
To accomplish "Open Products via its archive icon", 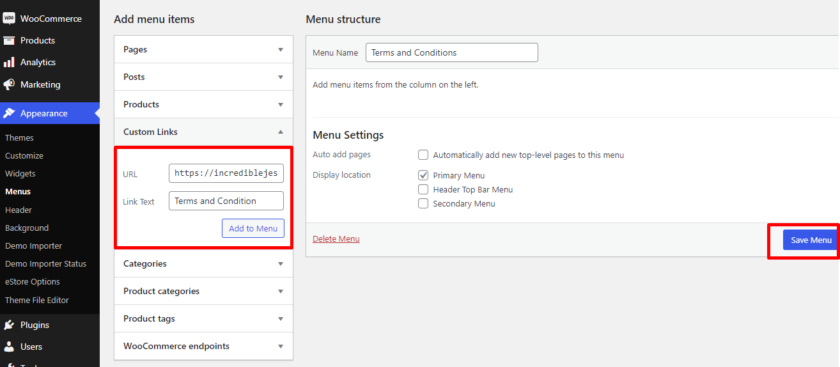I will [x=9, y=41].
